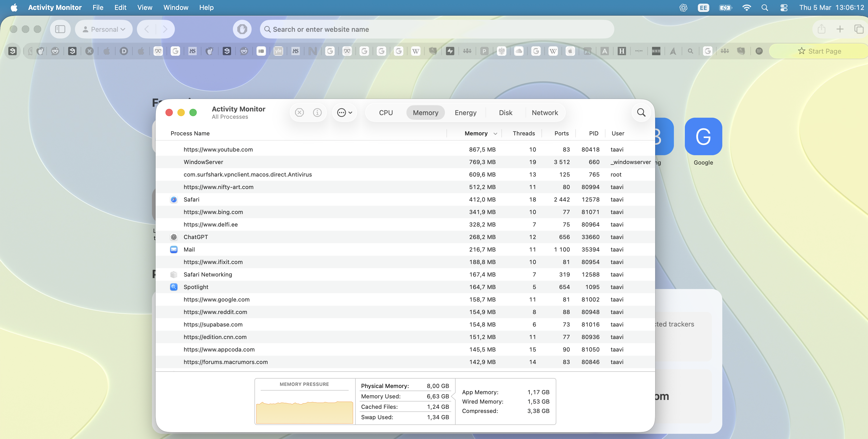
Task: Select the ChatGPT process by its icon
Action: (x=174, y=237)
